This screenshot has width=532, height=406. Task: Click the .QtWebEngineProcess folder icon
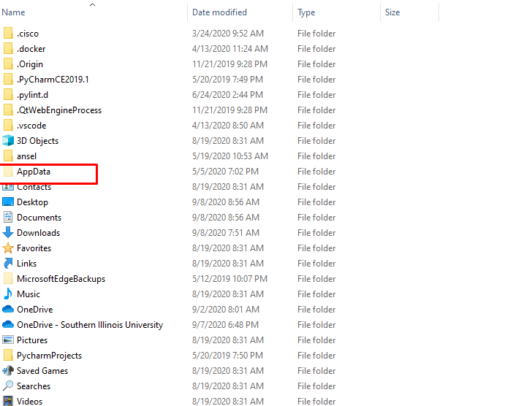pyautogui.click(x=8, y=110)
